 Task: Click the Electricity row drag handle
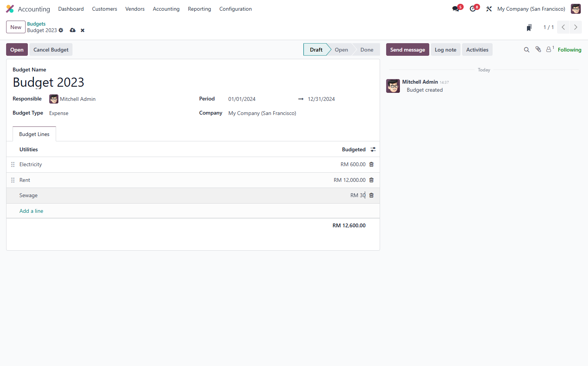(13, 164)
